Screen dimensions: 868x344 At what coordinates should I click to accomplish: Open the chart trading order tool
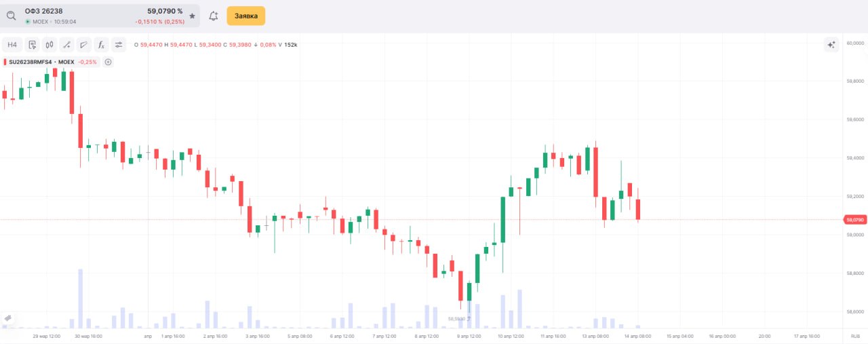pos(32,45)
